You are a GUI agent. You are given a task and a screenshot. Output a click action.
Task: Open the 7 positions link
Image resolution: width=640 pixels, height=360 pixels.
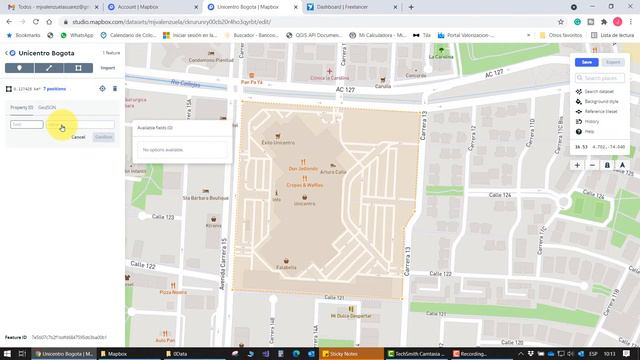tap(54, 89)
